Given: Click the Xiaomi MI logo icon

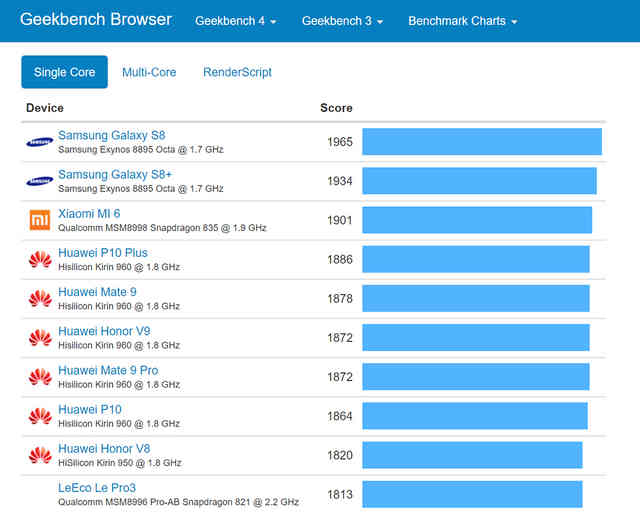Looking at the screenshot, I should [40, 220].
